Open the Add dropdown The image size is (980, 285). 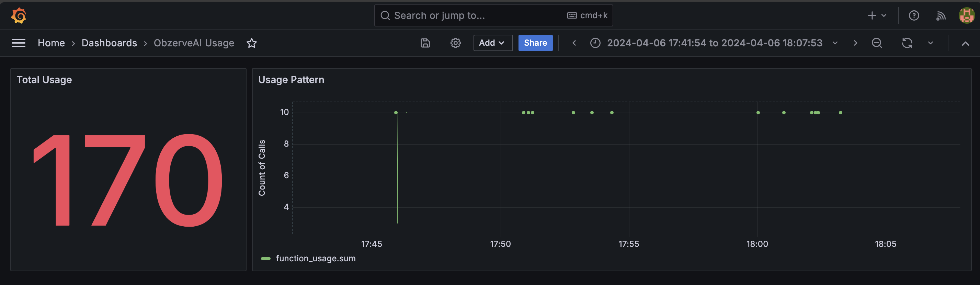click(493, 43)
